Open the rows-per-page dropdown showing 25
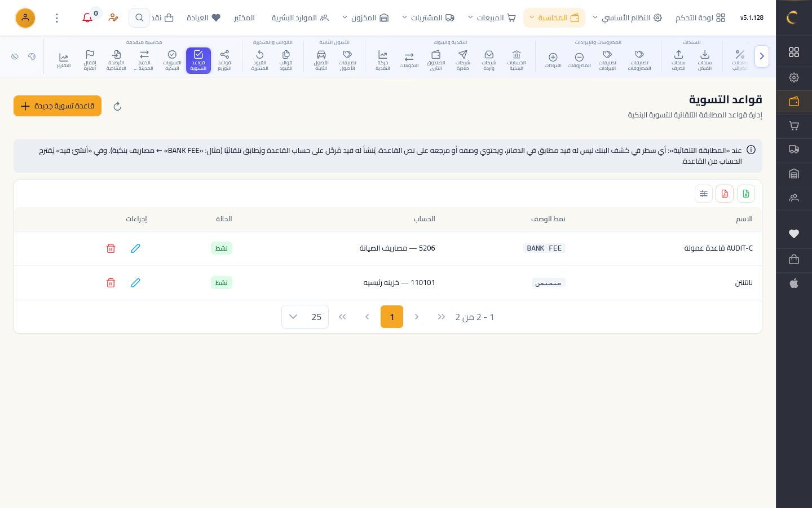The image size is (812, 508). coord(305,317)
